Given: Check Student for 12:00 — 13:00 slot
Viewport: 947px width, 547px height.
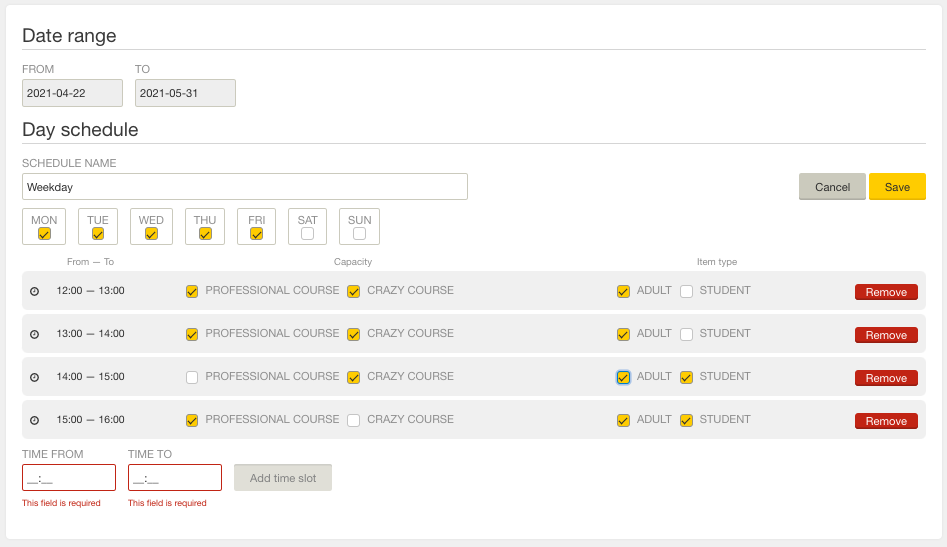Looking at the screenshot, I should [x=686, y=292].
